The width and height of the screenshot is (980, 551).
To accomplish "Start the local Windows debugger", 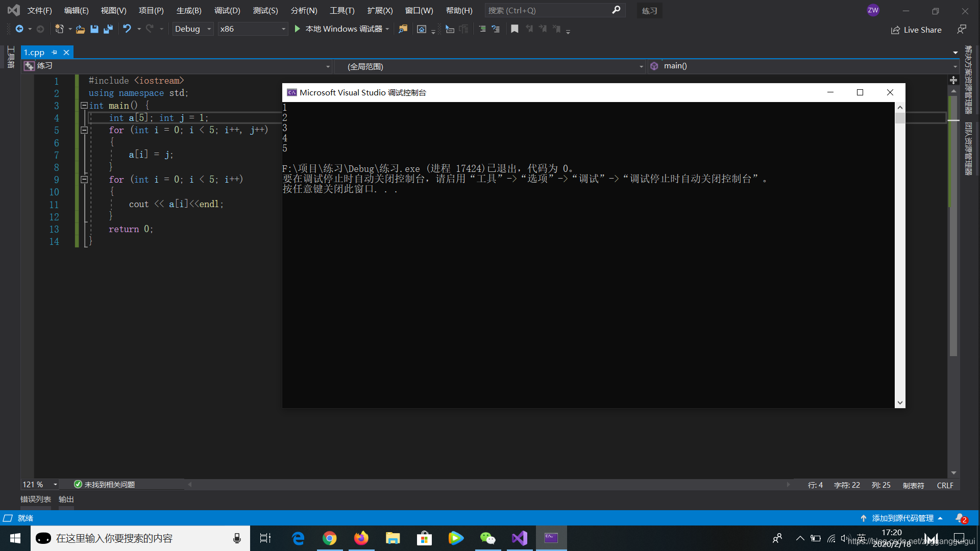I will click(x=338, y=29).
